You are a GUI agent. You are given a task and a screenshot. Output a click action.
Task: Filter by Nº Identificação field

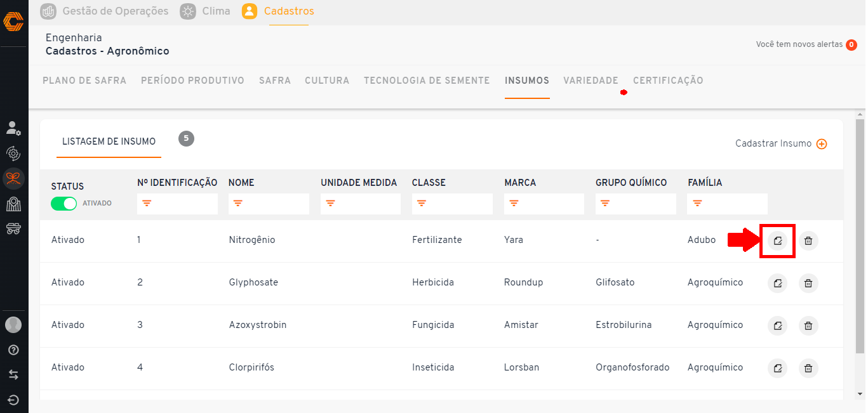pyautogui.click(x=177, y=204)
